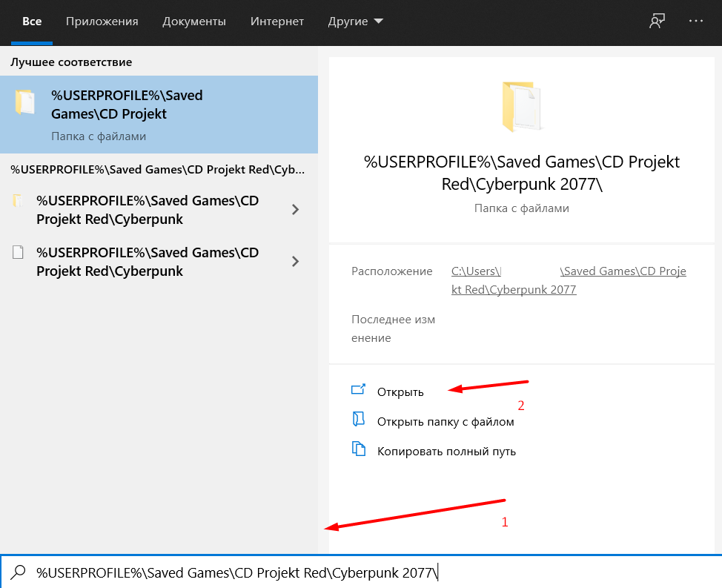Click the small folder icon of Cyberpunk result
This screenshot has width=722, height=588.
pos(18,201)
